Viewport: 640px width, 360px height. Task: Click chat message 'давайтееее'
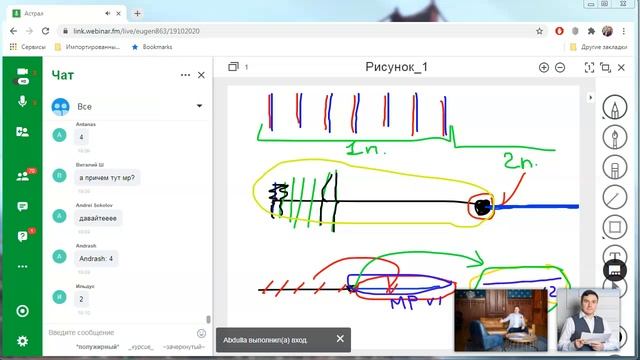pyautogui.click(x=98, y=218)
